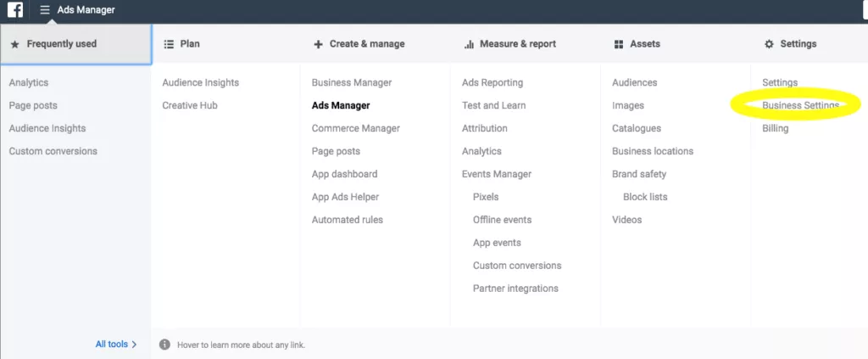
Task: Open Pixels under Events Manager
Action: 486,197
